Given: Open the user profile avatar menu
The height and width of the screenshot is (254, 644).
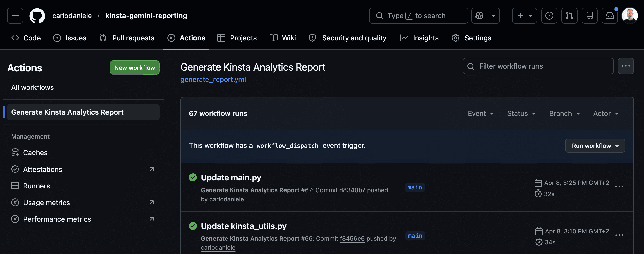Looking at the screenshot, I should pos(630,16).
